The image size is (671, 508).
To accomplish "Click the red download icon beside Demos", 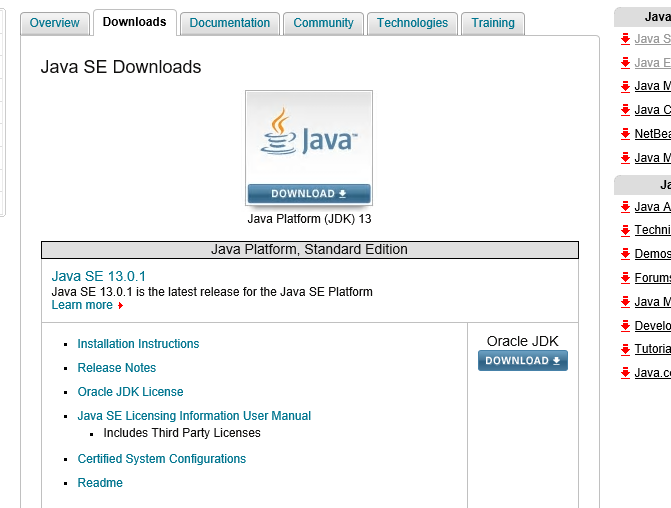I will pyautogui.click(x=625, y=254).
